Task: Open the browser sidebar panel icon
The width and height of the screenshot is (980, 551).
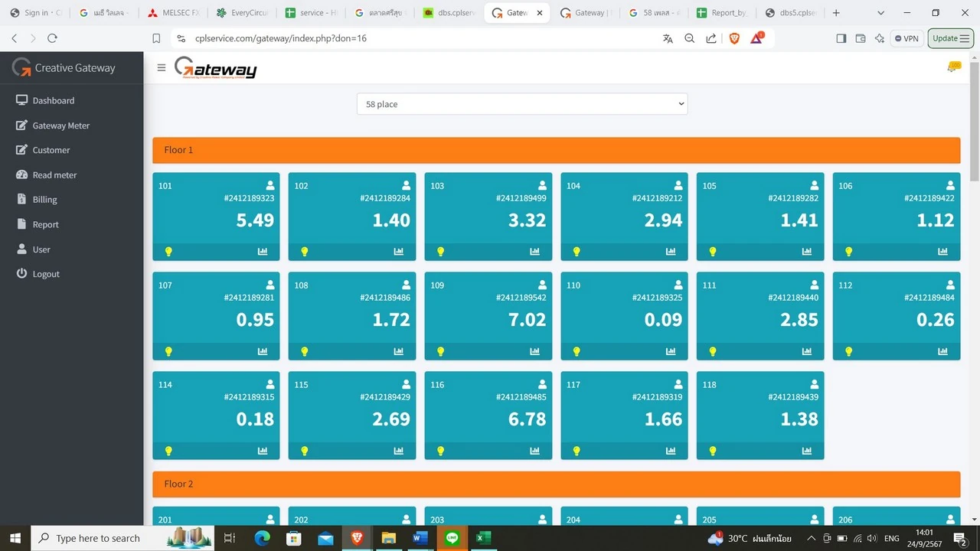Action: coord(841,38)
